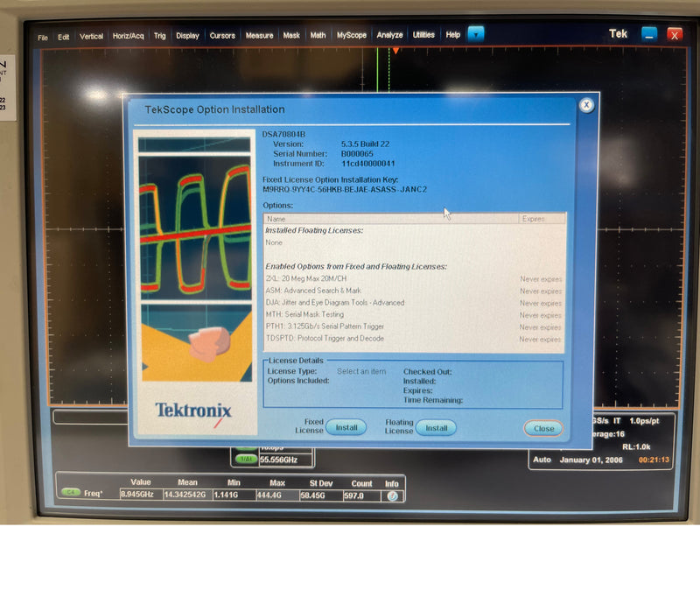Open the Measure menu
Image resolution: width=700 pixels, height=604 pixels.
[x=259, y=36]
